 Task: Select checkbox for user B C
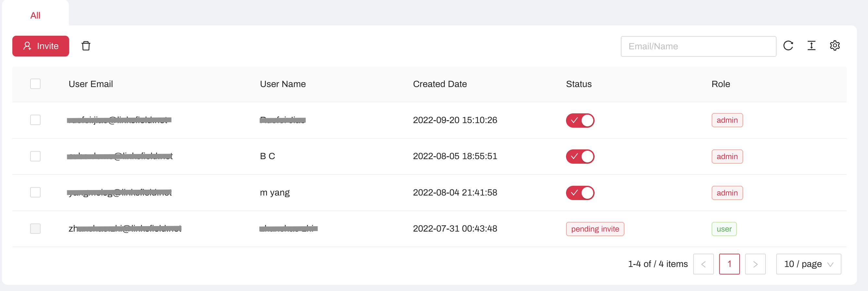(35, 156)
